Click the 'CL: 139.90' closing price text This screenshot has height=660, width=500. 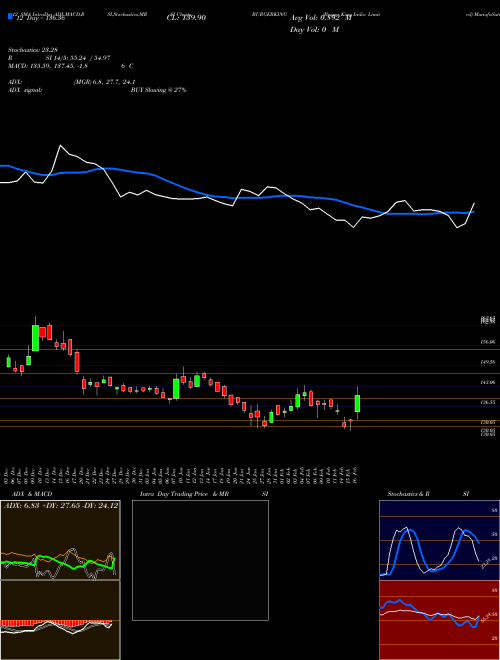click(x=186, y=18)
